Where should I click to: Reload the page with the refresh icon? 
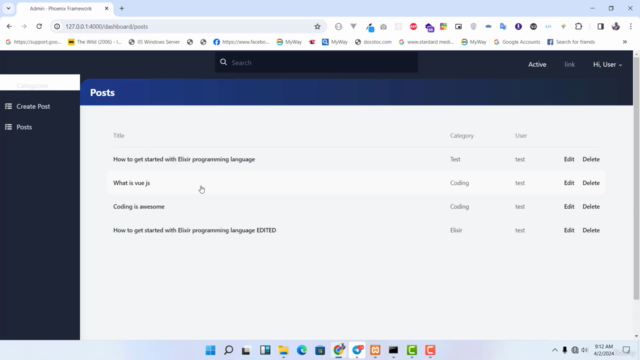click(x=39, y=27)
